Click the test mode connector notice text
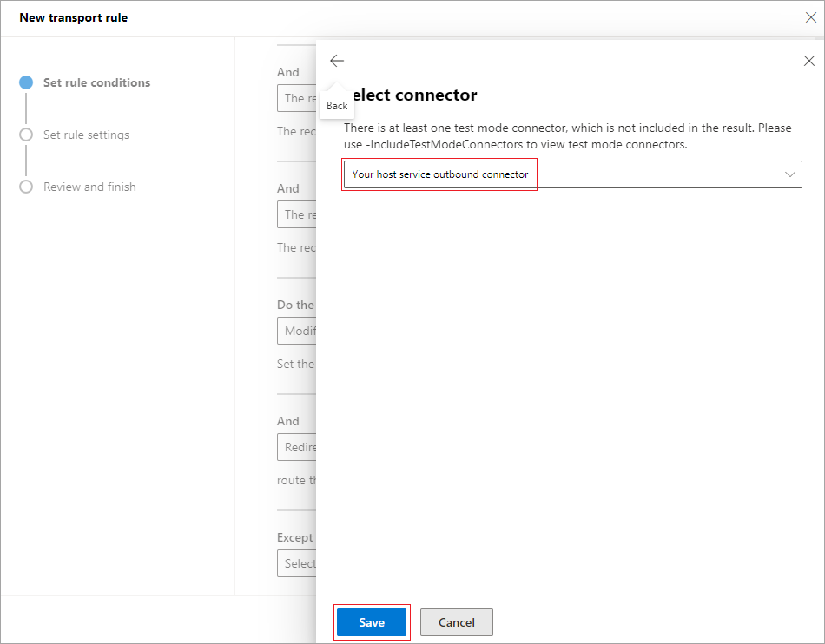 click(x=568, y=136)
